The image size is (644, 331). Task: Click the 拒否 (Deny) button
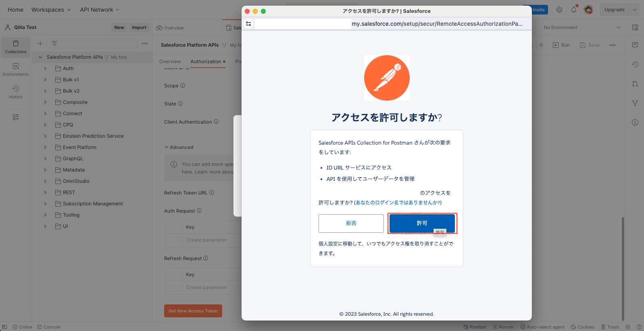[351, 223]
